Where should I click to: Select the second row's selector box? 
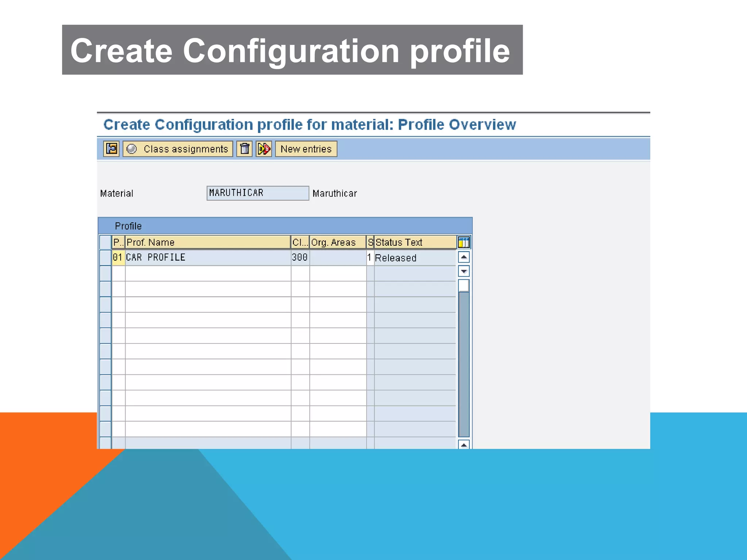pyautogui.click(x=105, y=273)
